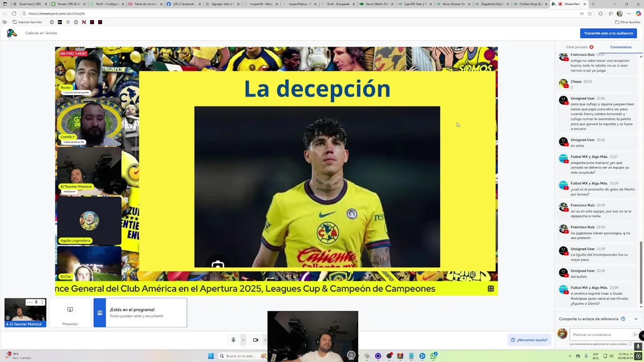
Task: Click CHARLY's video feed on stage
Action: pos(89,122)
